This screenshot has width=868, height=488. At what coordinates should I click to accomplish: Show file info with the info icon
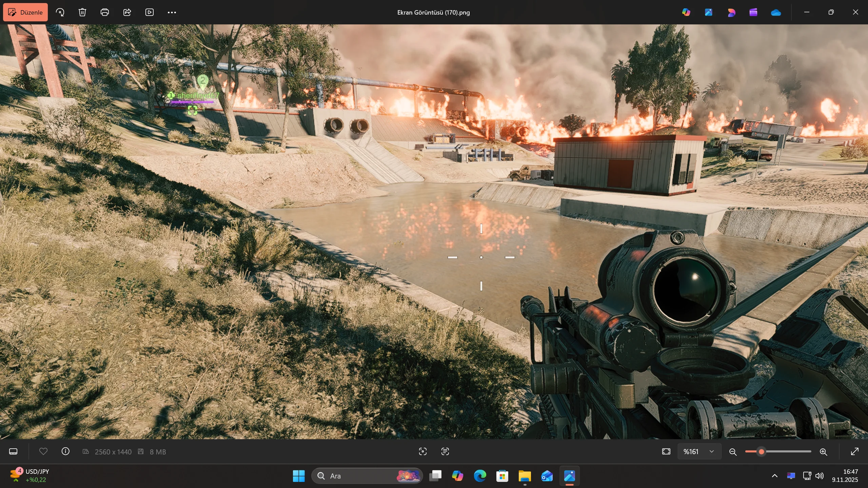(x=65, y=451)
